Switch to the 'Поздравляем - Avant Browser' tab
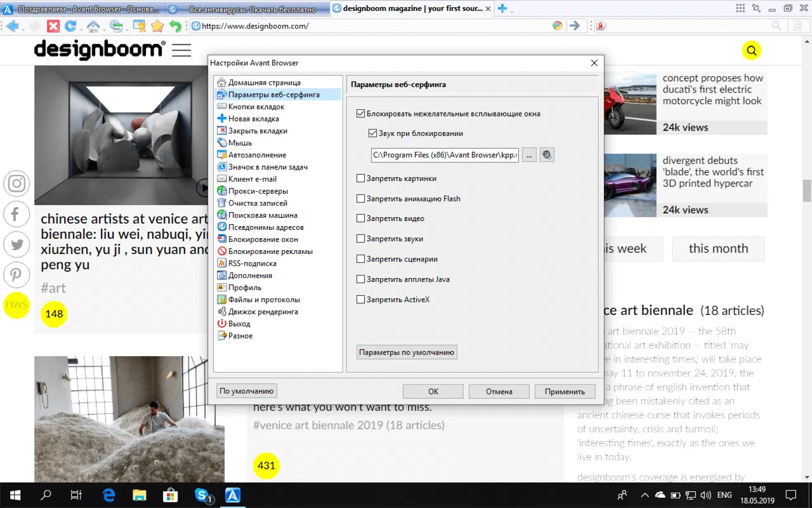Screen dimensions: 812x508 [82, 9]
